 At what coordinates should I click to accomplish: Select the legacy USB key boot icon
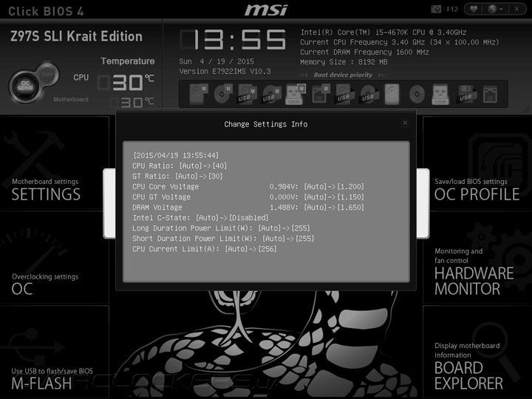(440, 94)
